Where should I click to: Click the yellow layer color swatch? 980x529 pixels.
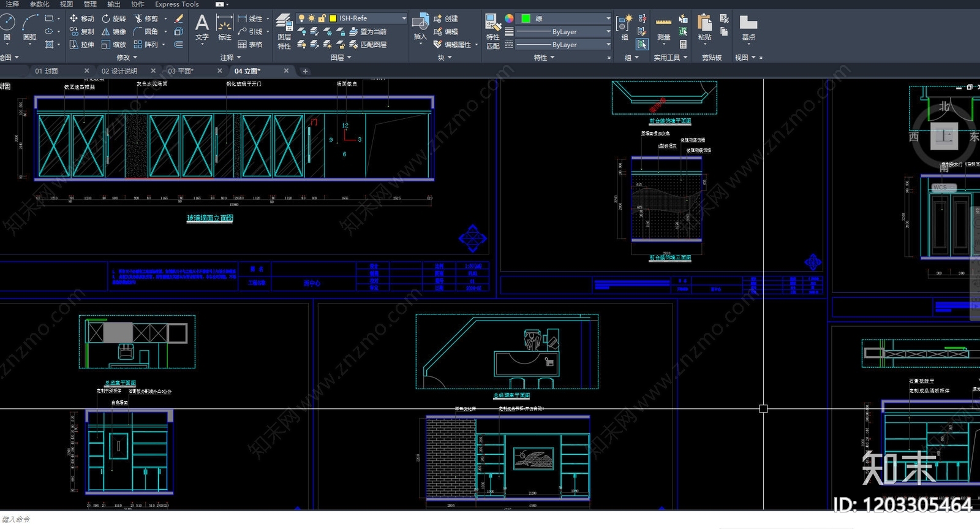333,18
